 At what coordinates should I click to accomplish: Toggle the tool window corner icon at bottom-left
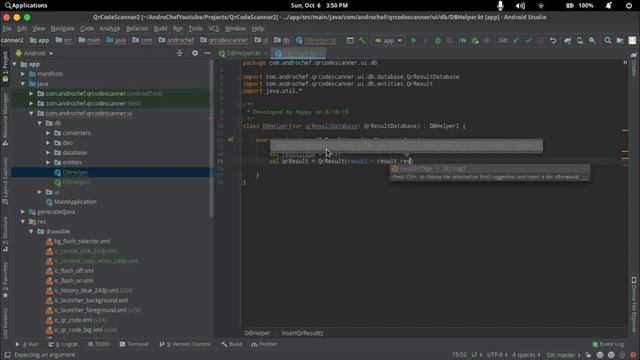[x=7, y=355]
